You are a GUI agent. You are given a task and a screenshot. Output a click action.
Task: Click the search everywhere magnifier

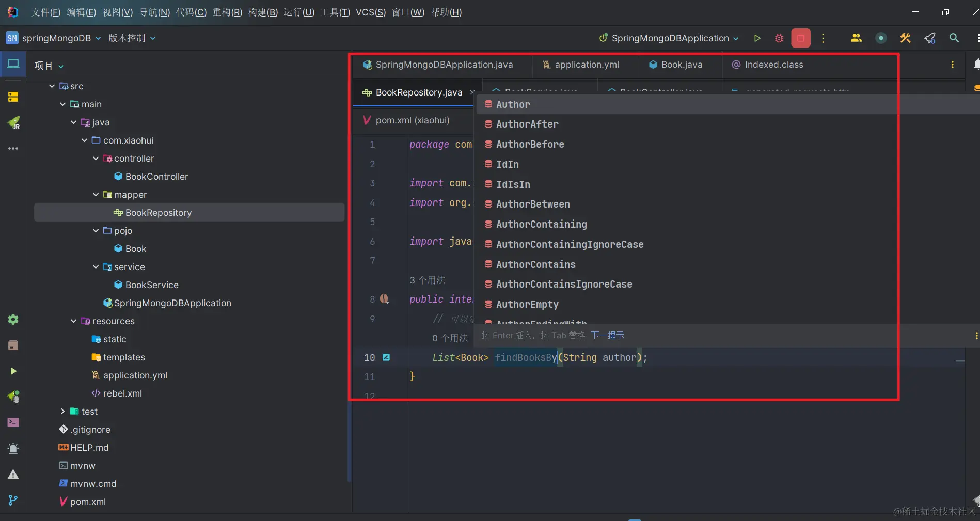pyautogui.click(x=954, y=38)
